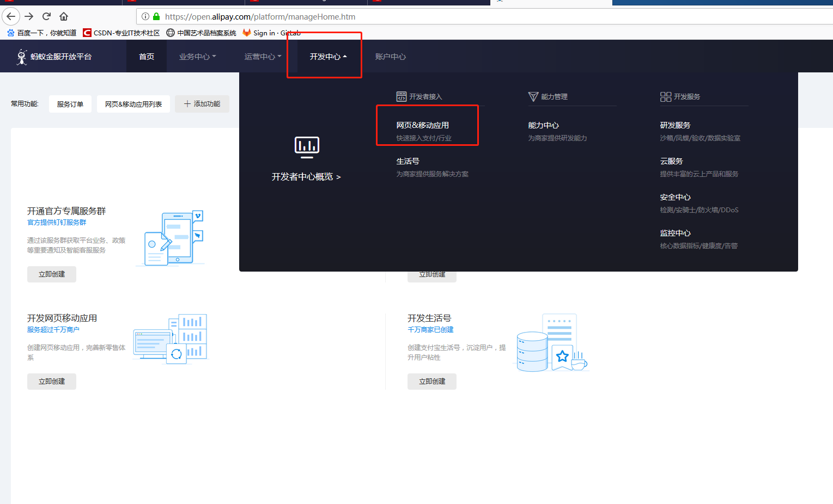The width and height of the screenshot is (833, 504).
Task: Select 云服务 menu entry
Action: [x=671, y=161]
